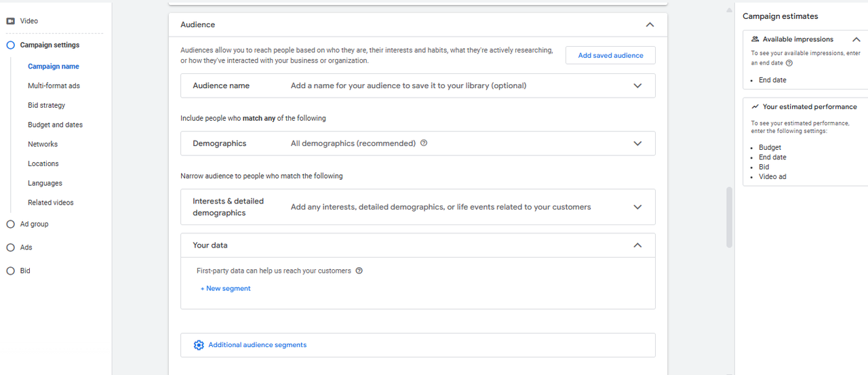The image size is (868, 375).
Task: Select the Campaign settings step circle
Action: (x=10, y=45)
